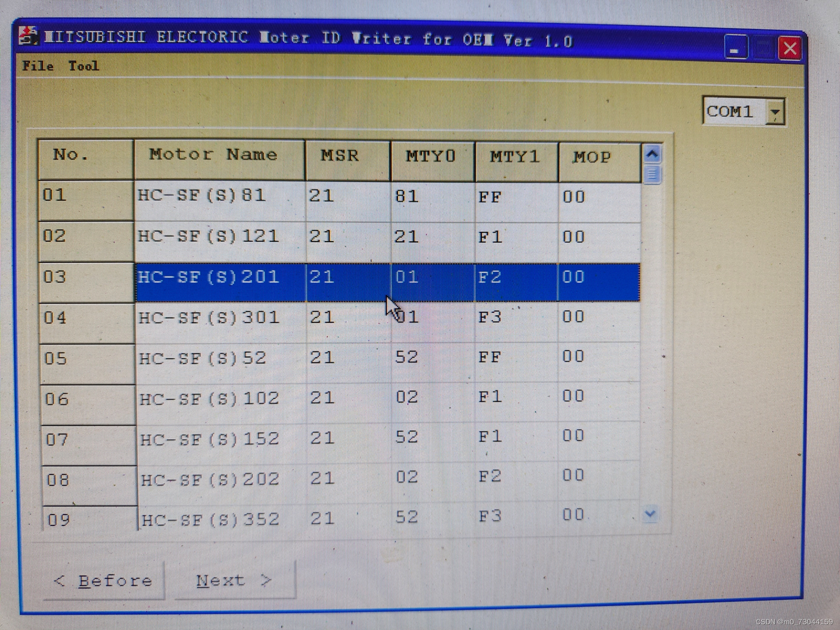Select motor HC-SF(S)52
Screen dimensions: 840x630
point(221,363)
